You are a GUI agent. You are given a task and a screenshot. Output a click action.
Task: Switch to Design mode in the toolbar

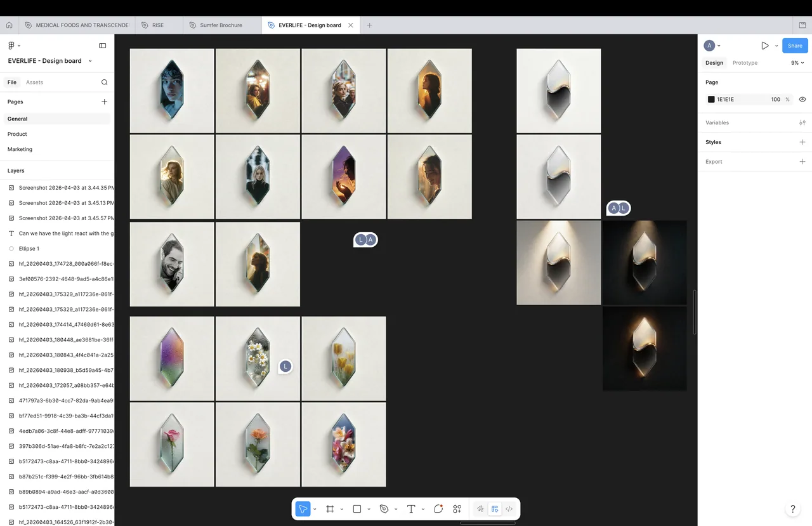click(x=495, y=509)
